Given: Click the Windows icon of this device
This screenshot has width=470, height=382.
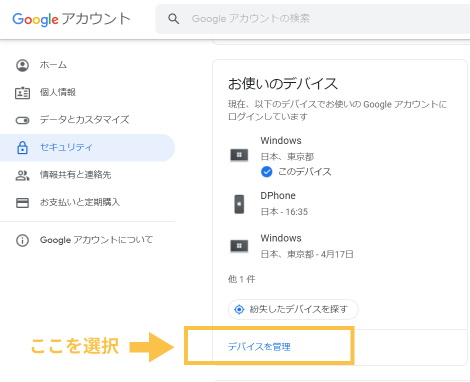Looking at the screenshot, I should point(239,155).
